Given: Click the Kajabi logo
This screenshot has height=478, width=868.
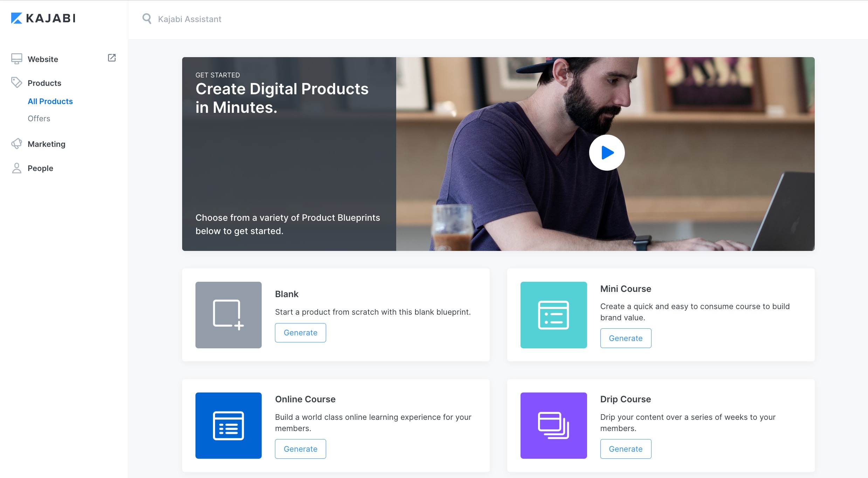Looking at the screenshot, I should (x=43, y=18).
